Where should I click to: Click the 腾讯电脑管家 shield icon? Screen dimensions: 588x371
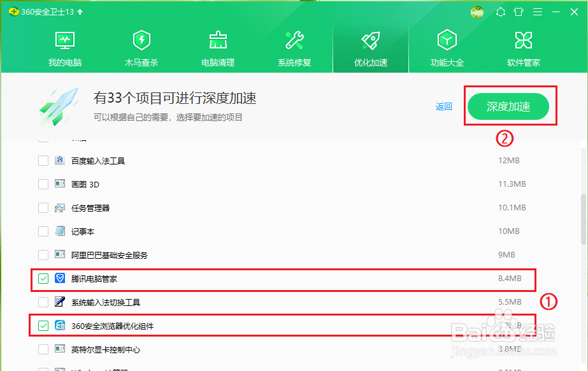coord(60,279)
